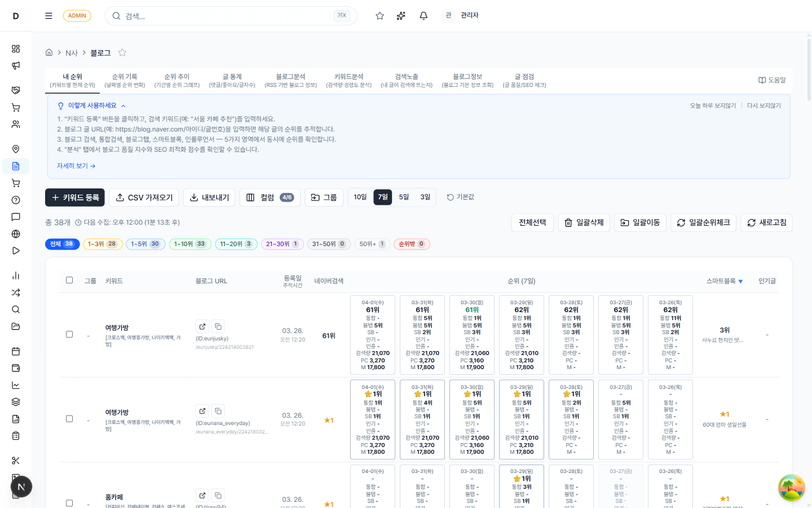The width and height of the screenshot is (812, 508).
Task: Open external link icon for eunjusky blog
Action: pos(202,326)
